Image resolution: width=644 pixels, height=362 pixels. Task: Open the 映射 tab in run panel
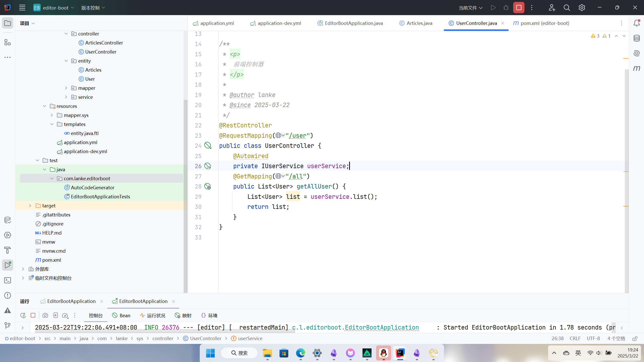(x=183, y=315)
